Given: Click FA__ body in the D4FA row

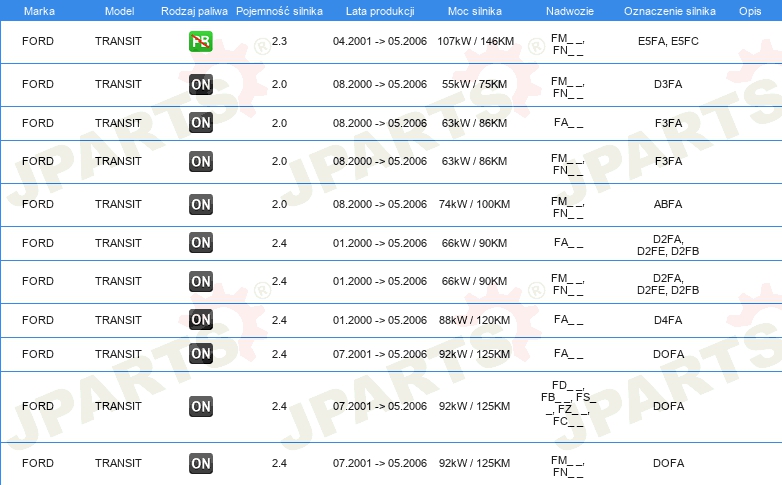Looking at the screenshot, I should 568,319.
